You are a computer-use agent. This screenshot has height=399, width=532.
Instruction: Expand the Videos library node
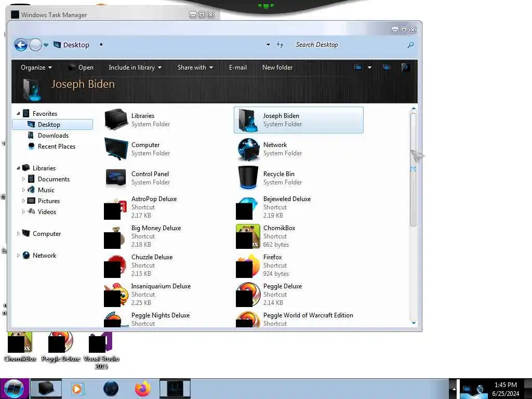[23, 212]
